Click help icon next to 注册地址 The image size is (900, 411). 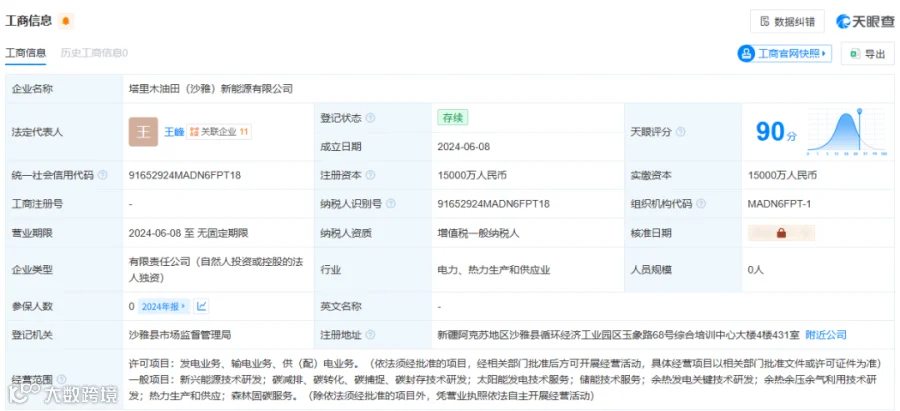[x=370, y=335]
